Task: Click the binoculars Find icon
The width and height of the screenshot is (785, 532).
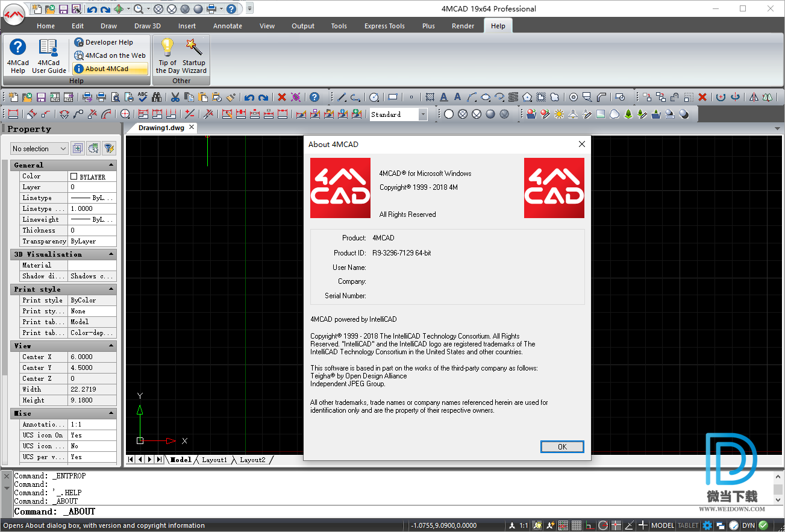Action: tap(157, 97)
